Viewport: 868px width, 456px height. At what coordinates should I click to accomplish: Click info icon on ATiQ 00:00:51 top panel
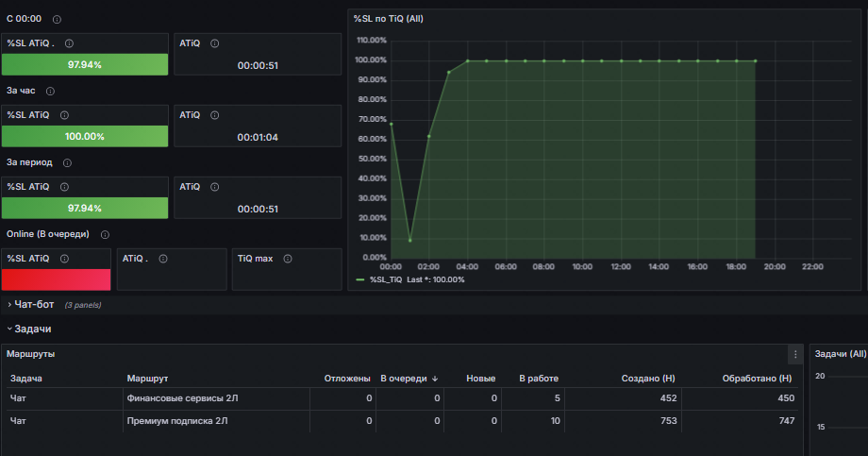click(x=215, y=43)
